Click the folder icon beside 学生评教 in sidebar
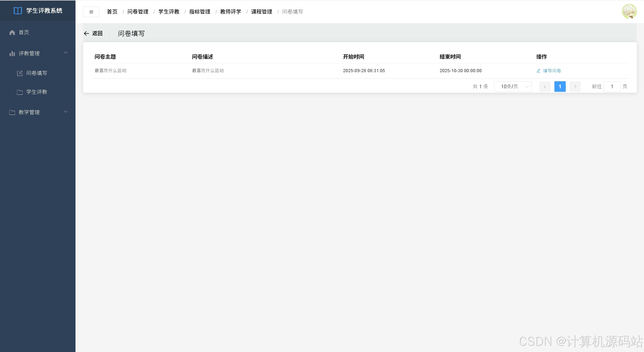644x352 pixels. 20,92
